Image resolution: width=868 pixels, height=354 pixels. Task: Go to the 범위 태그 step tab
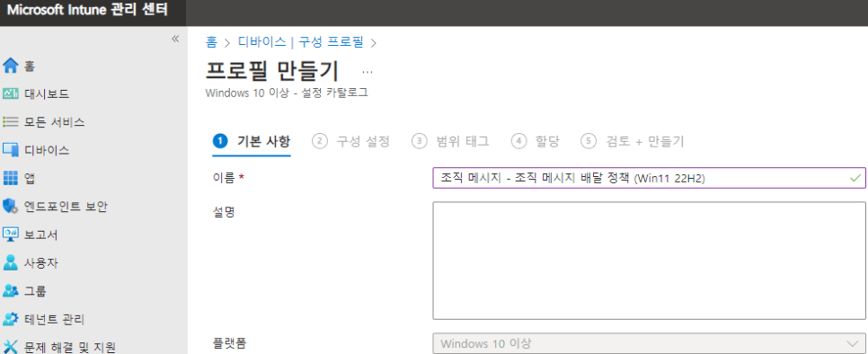pos(450,142)
